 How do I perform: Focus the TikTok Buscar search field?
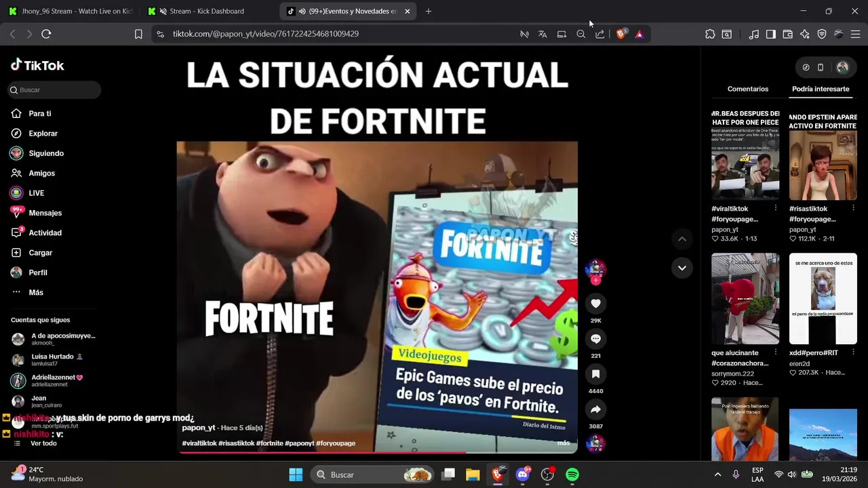point(54,89)
